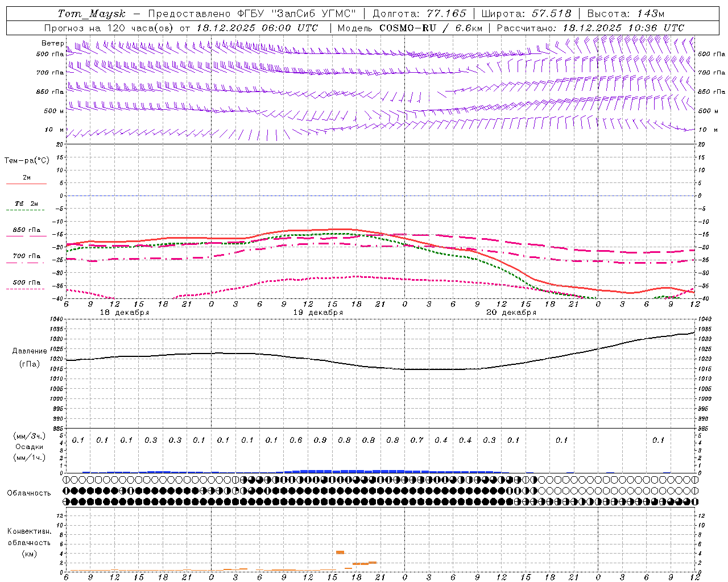Image resolution: width=728 pixels, height=582 pixels.
Task: Click the Осадки precipitation label
Action: [x=30, y=447]
